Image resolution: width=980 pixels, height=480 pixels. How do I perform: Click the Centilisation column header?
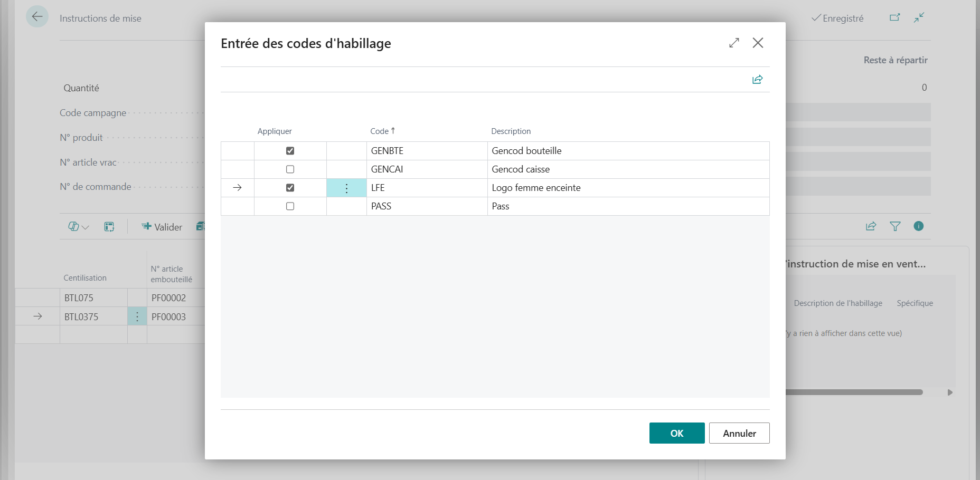click(x=85, y=278)
